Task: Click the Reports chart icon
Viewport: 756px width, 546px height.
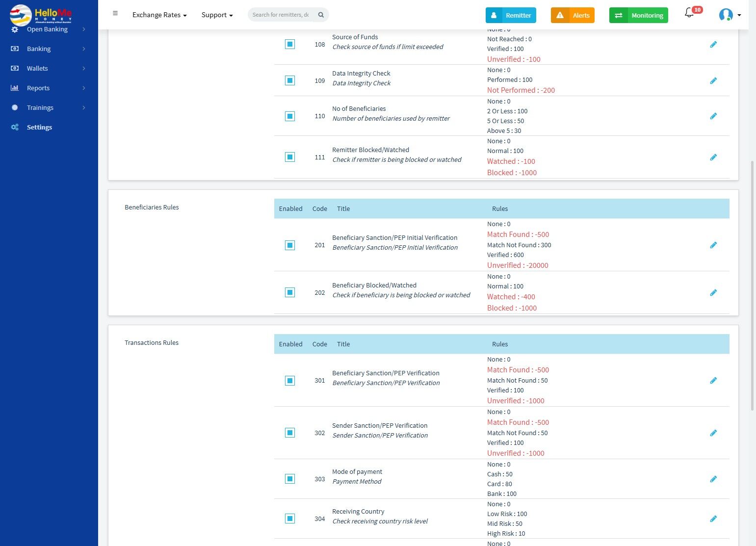Action: pyautogui.click(x=15, y=88)
